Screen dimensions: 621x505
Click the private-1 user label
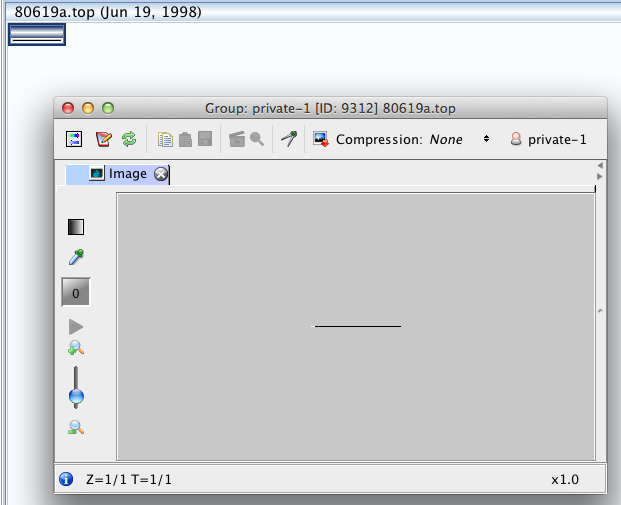(x=557, y=139)
